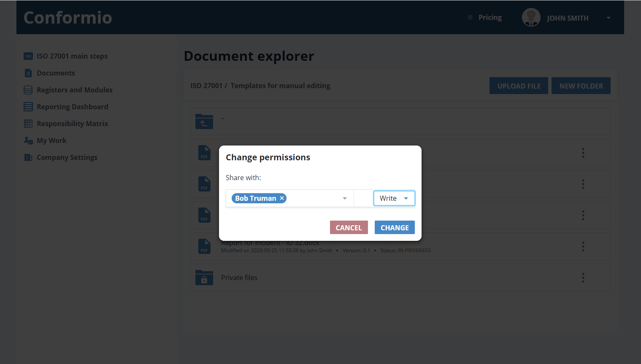Click the CHANGE button to apply permissions
Viewport: 641px width, 364px height.
point(395,227)
